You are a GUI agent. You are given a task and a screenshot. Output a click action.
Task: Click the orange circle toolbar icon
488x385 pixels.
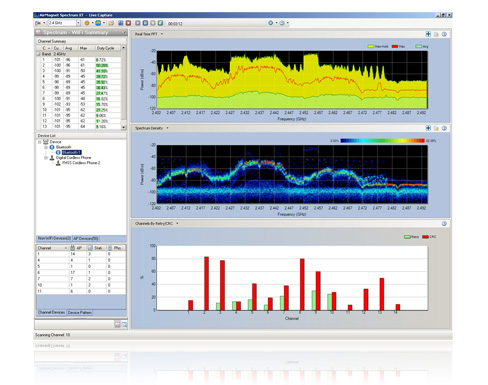click(87, 23)
